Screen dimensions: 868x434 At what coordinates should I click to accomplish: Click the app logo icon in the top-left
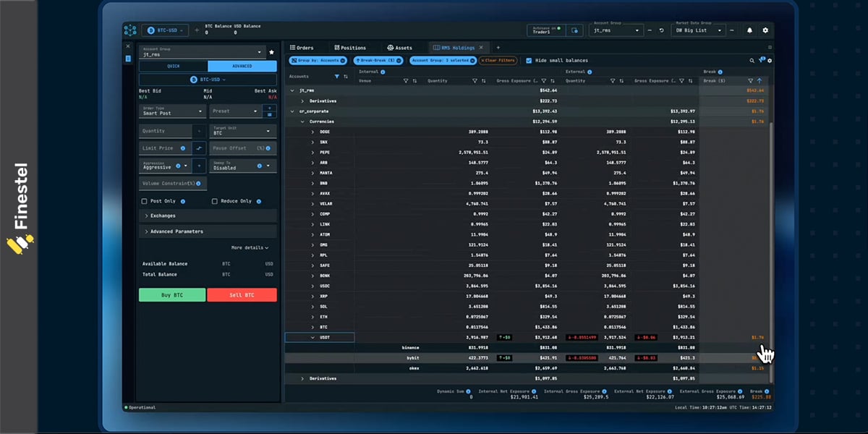[129, 30]
